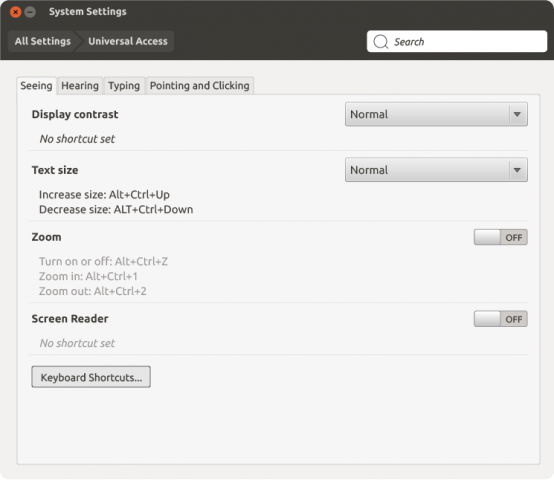Click the search magnifier icon
Screen dimensions: 554x480
tap(381, 42)
